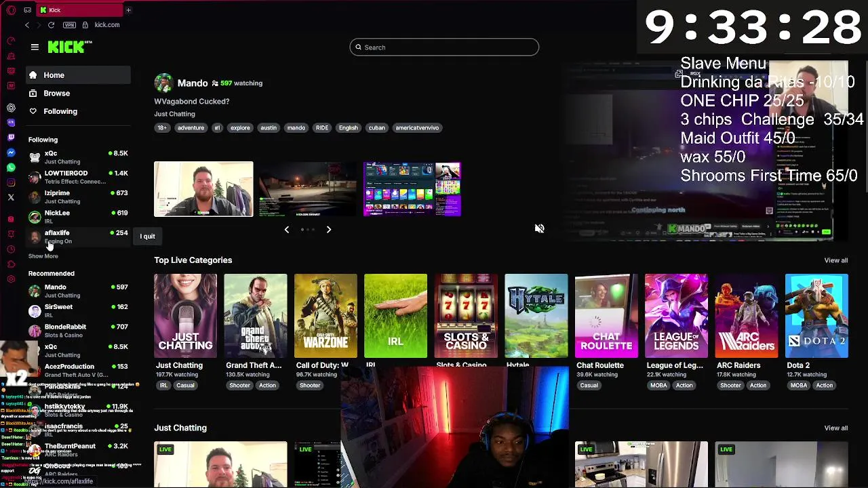Open Home in Kick sidebar
The height and width of the screenshot is (488, 868).
tap(78, 75)
